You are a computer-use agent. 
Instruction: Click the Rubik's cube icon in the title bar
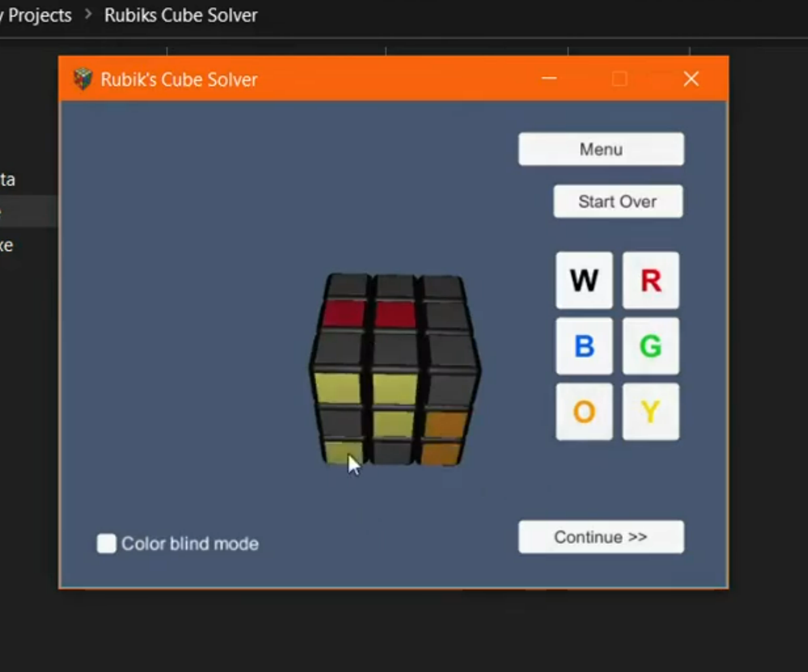pyautogui.click(x=83, y=79)
